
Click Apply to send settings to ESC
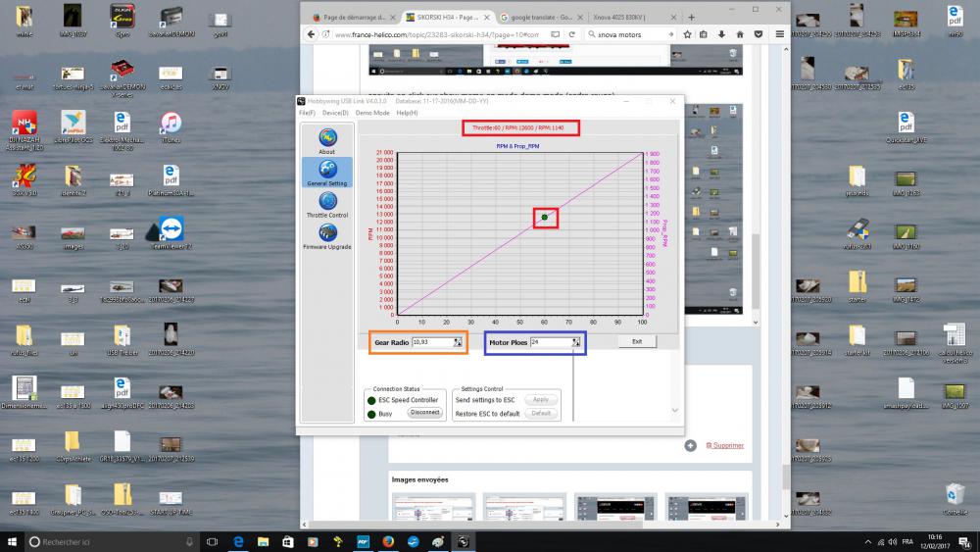click(541, 399)
